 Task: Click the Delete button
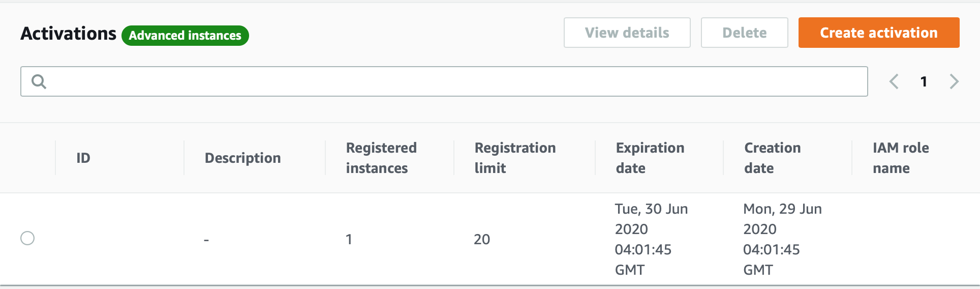[x=744, y=33]
